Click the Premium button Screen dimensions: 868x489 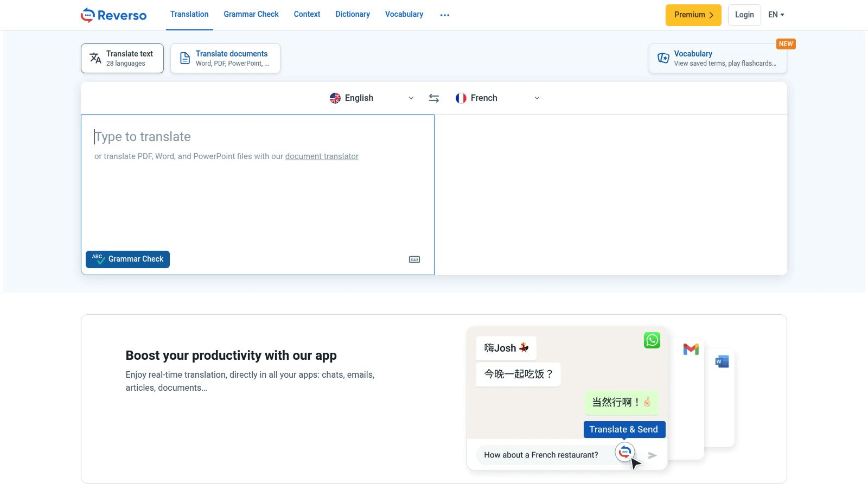693,15
